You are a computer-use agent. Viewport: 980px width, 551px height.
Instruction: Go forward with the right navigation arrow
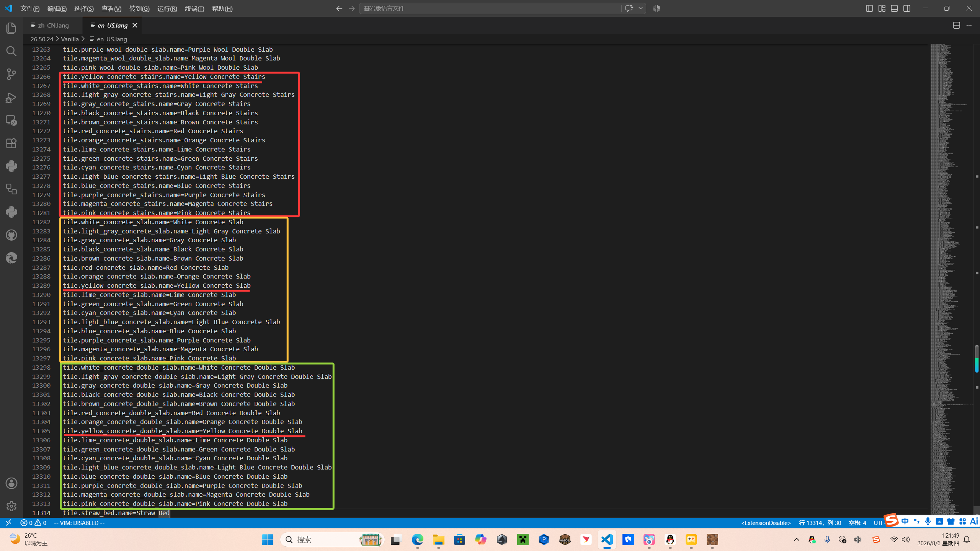352,8
